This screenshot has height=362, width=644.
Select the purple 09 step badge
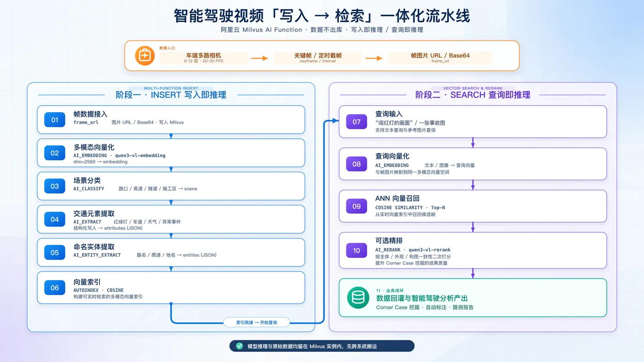click(356, 206)
